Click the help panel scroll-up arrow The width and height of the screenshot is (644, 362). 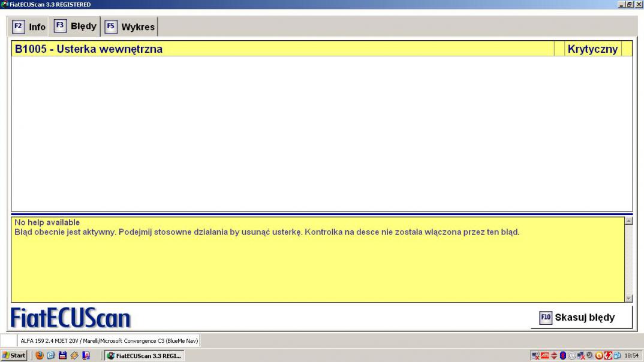pos(628,221)
